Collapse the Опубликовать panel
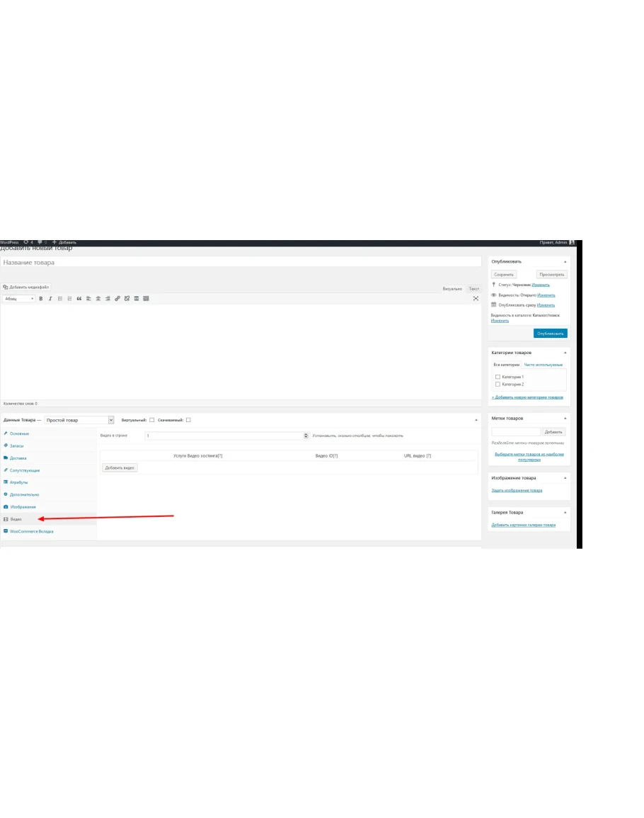This screenshot has height=818, width=644. (565, 261)
